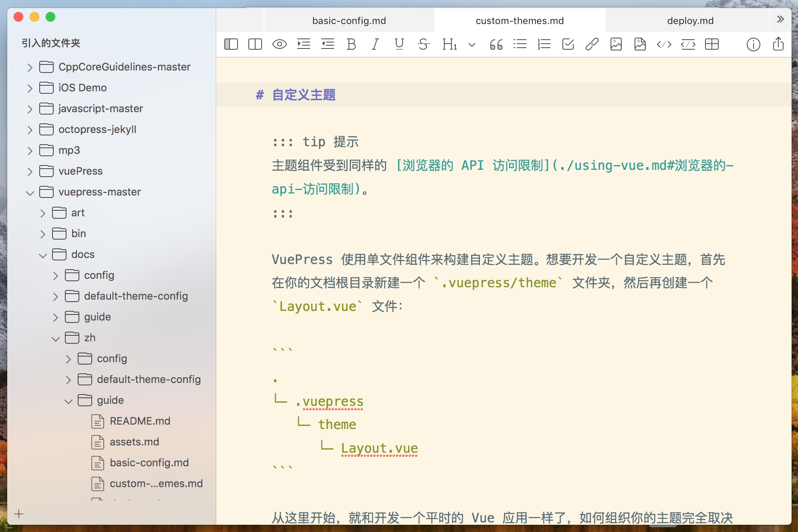
Task: Expand octopress-jekyll folder
Action: 30,130
